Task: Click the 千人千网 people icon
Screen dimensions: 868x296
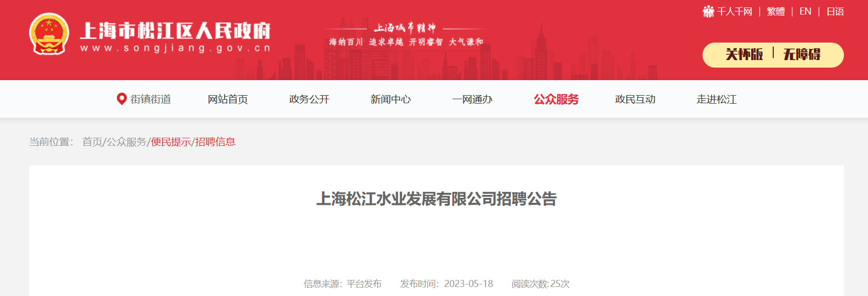Action: 708,12
